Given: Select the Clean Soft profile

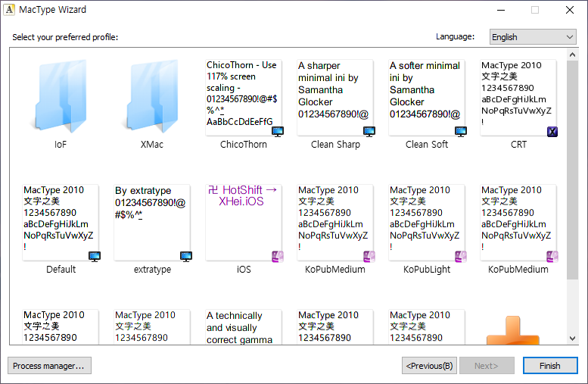Looking at the screenshot, I should pos(427,98).
